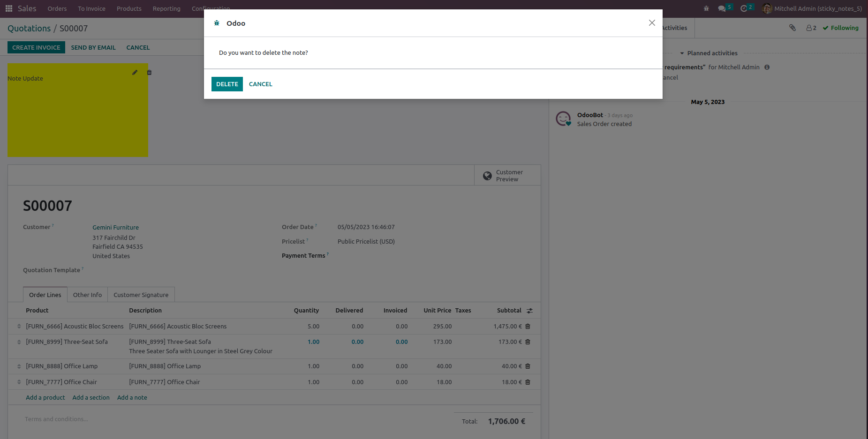Delete the Acoustic Bloc Screens order line

(528, 327)
